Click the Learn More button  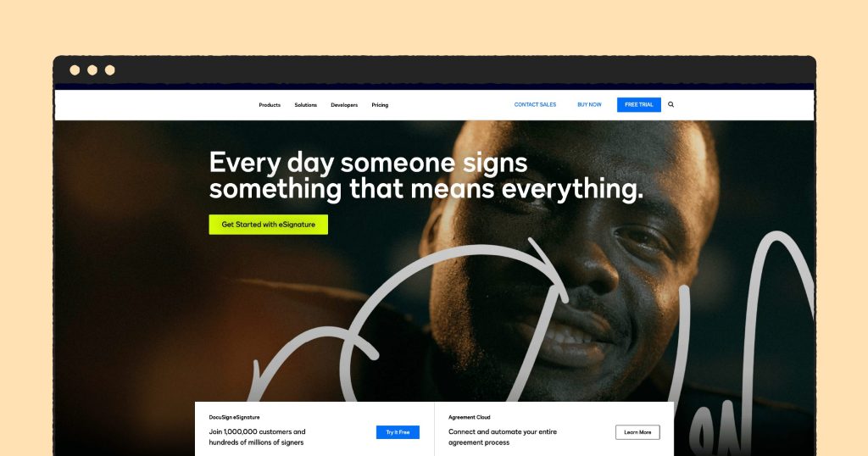point(637,432)
